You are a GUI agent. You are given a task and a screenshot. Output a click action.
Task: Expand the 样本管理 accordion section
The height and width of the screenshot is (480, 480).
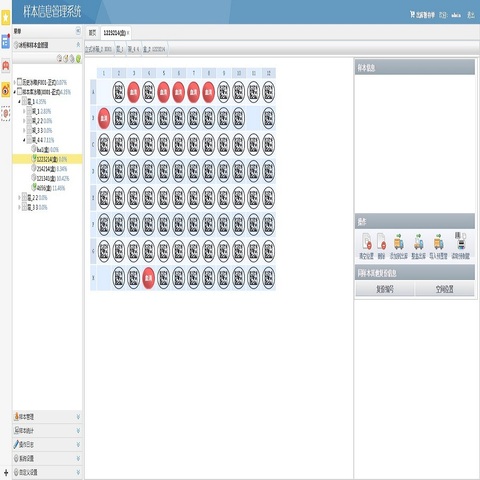click(47, 417)
